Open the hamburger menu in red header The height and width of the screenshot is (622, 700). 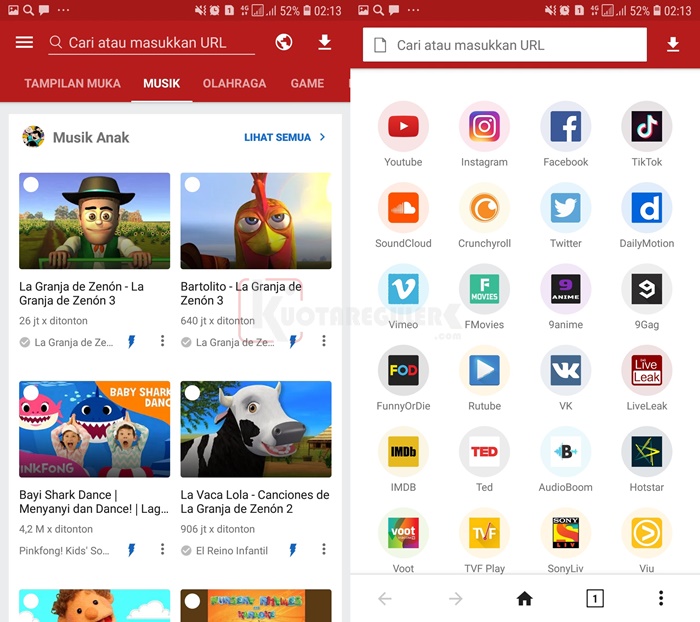point(25,43)
